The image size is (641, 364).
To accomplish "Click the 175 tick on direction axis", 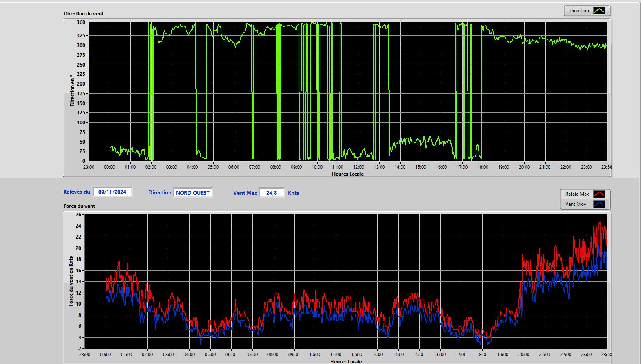I will click(x=81, y=93).
